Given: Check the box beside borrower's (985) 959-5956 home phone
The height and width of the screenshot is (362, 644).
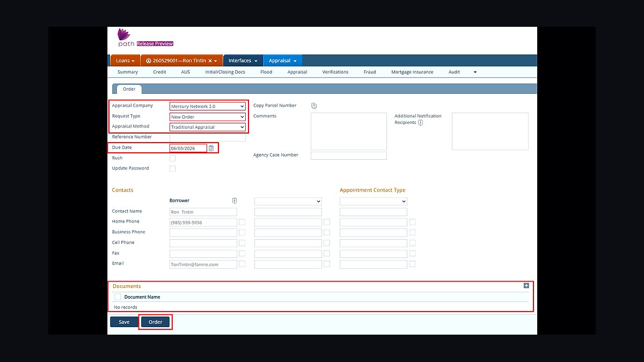Looking at the screenshot, I should tap(242, 222).
